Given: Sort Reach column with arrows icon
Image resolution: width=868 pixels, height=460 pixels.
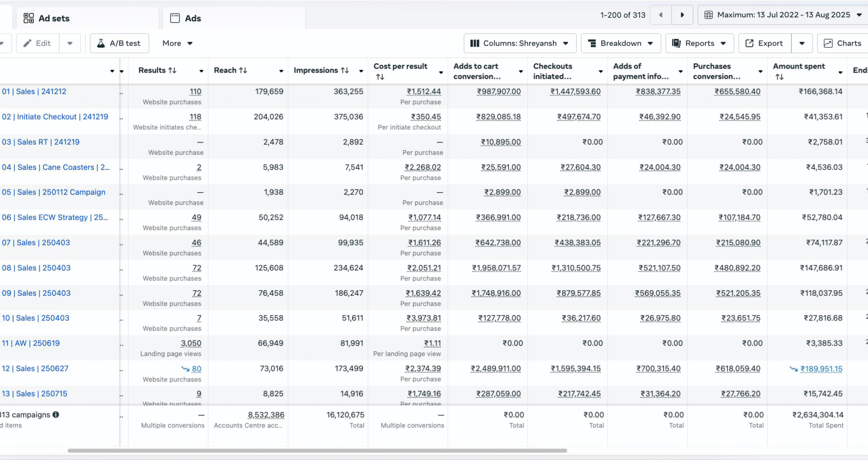Looking at the screenshot, I should click(243, 70).
